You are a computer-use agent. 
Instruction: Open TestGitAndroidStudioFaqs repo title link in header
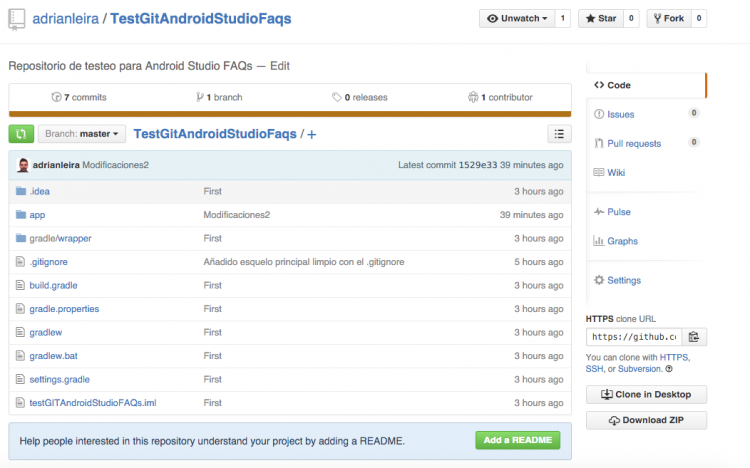(201, 19)
